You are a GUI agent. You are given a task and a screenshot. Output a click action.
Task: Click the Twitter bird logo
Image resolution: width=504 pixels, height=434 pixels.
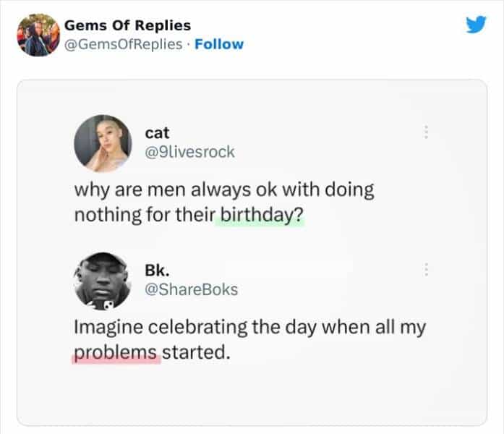pos(476,25)
